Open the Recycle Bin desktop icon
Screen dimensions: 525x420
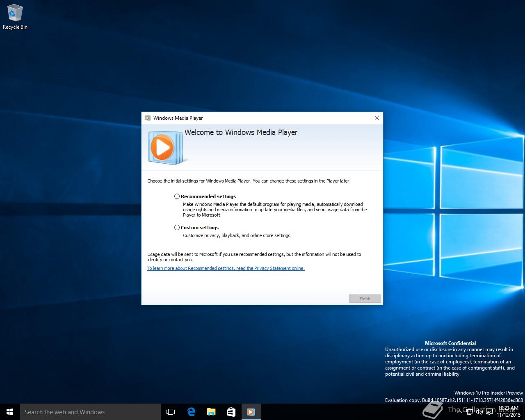(15, 17)
